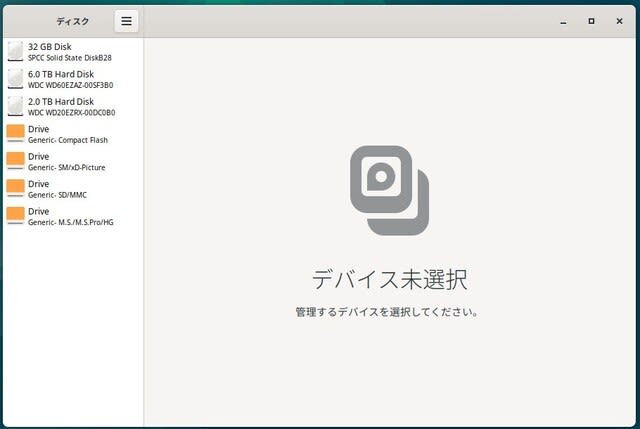Select 'Generic- SD/MMC' entry text
The image size is (640, 429).
pyautogui.click(x=57, y=195)
